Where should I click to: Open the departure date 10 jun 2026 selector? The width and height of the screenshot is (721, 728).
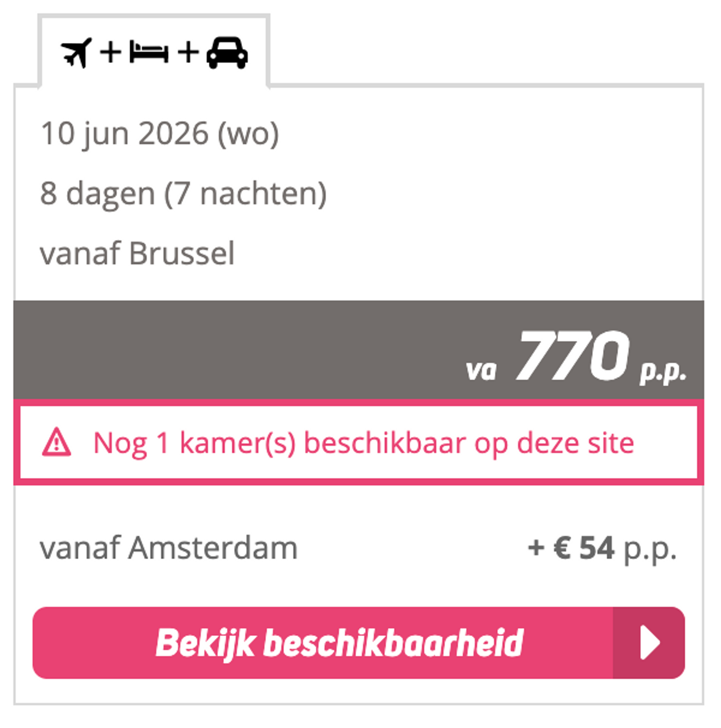160,133
